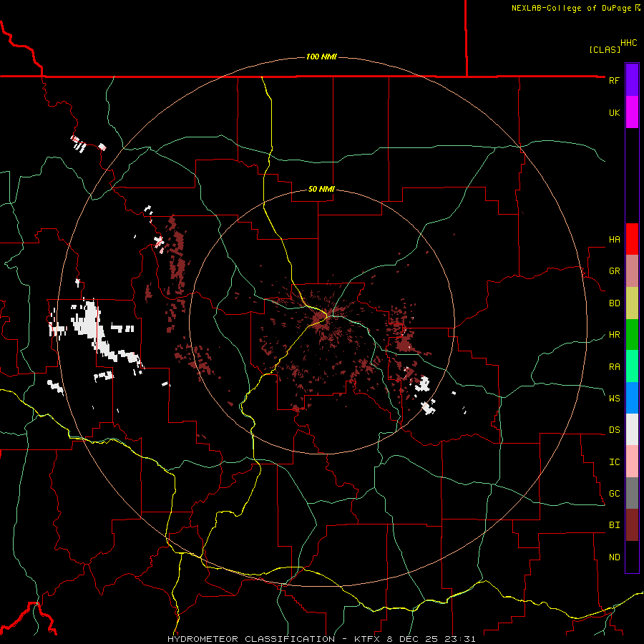Click the BI brown legend swatch
This screenshot has height=644, width=644.
[632, 525]
